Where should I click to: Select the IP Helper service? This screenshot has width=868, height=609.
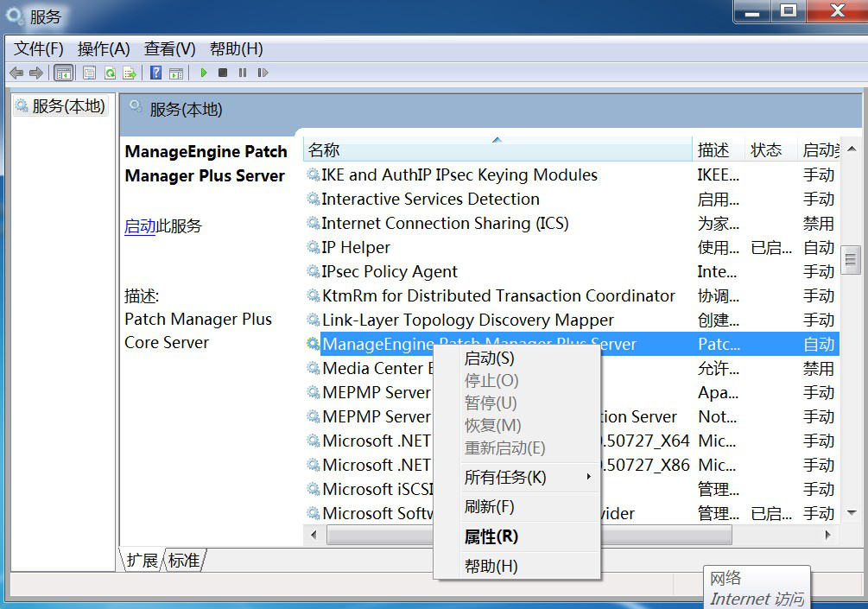(x=356, y=247)
